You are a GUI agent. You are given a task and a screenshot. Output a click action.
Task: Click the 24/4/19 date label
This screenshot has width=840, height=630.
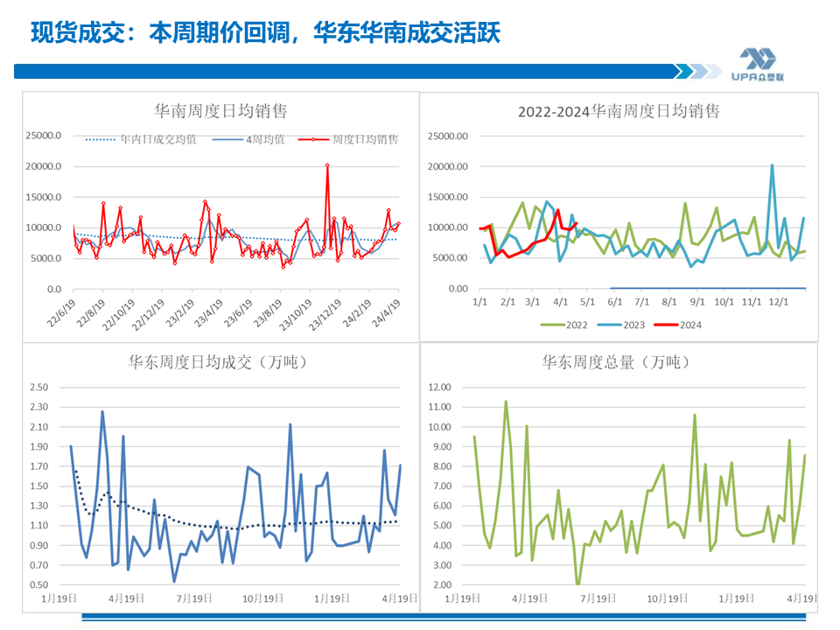point(386,313)
